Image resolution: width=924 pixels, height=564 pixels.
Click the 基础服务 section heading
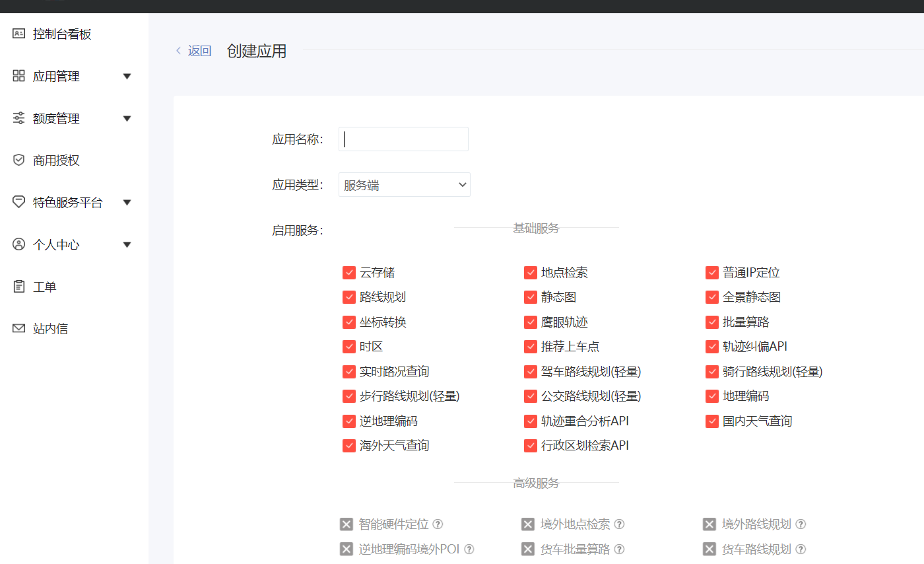pos(536,228)
